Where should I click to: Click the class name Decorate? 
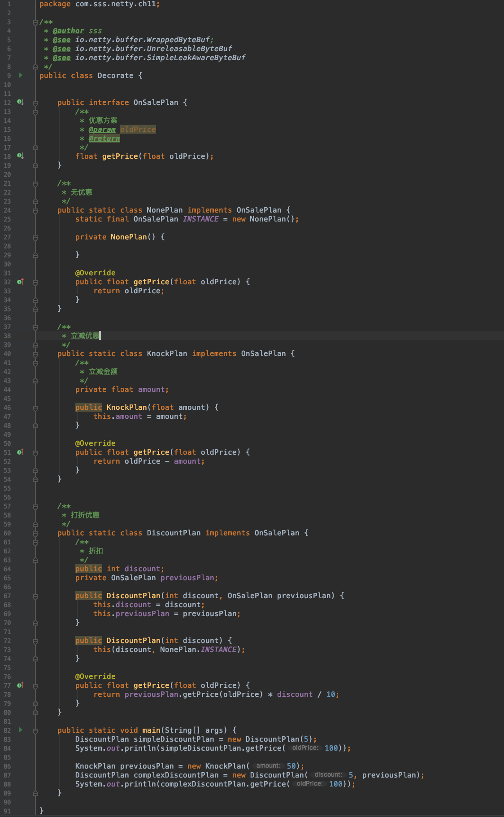tap(115, 75)
